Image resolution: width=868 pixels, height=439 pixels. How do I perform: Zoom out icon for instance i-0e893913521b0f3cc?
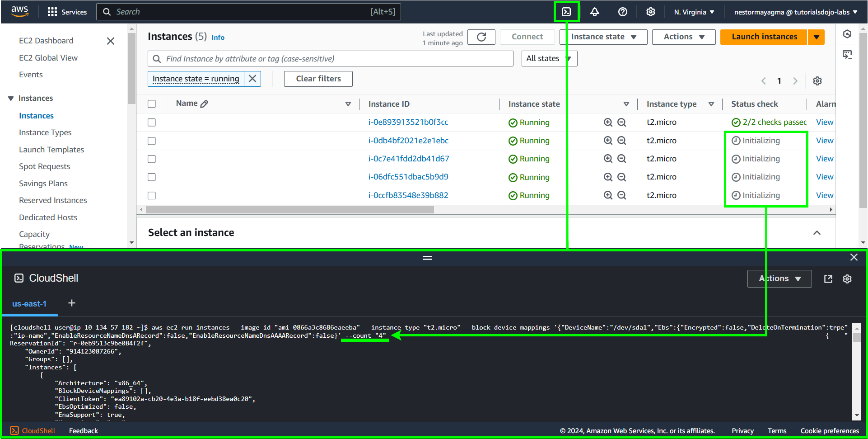point(622,123)
